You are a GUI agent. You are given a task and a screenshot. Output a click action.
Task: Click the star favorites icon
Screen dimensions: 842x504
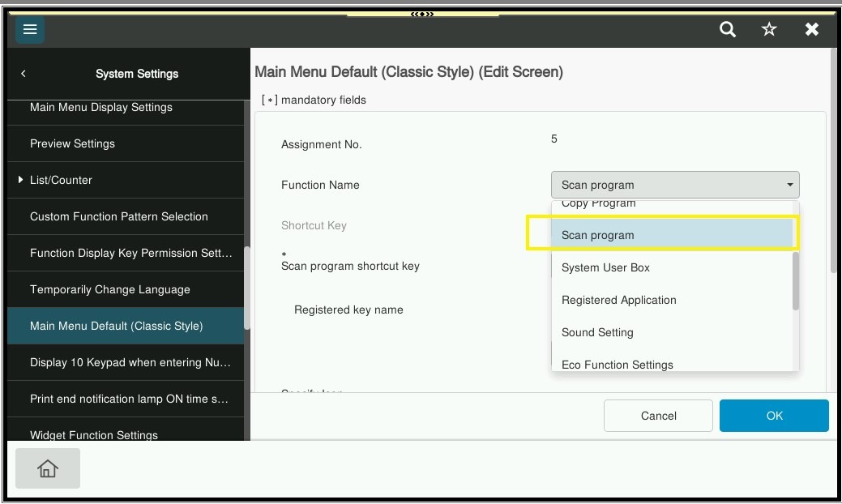pyautogui.click(x=769, y=30)
